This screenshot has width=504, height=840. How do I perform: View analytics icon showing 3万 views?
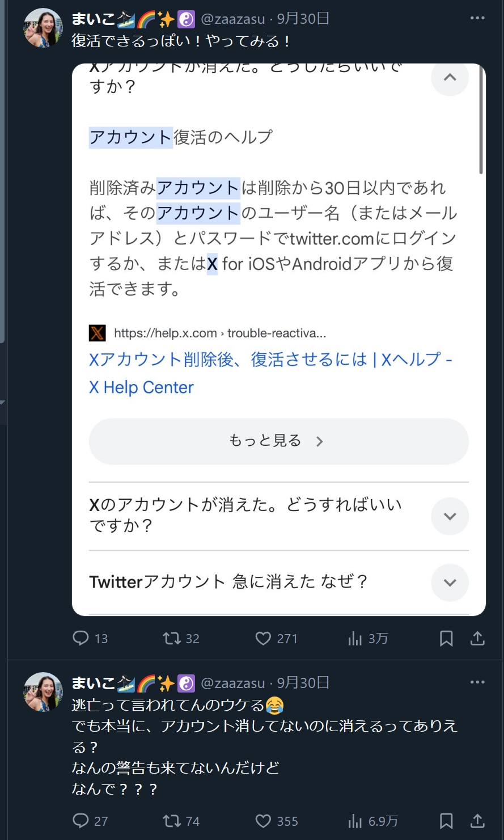pyautogui.click(x=355, y=639)
